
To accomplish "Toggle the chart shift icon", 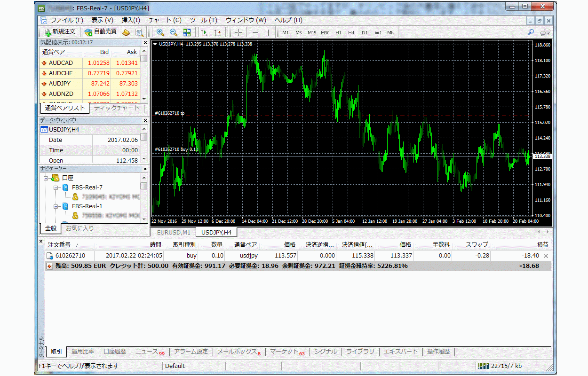I will coord(217,32).
